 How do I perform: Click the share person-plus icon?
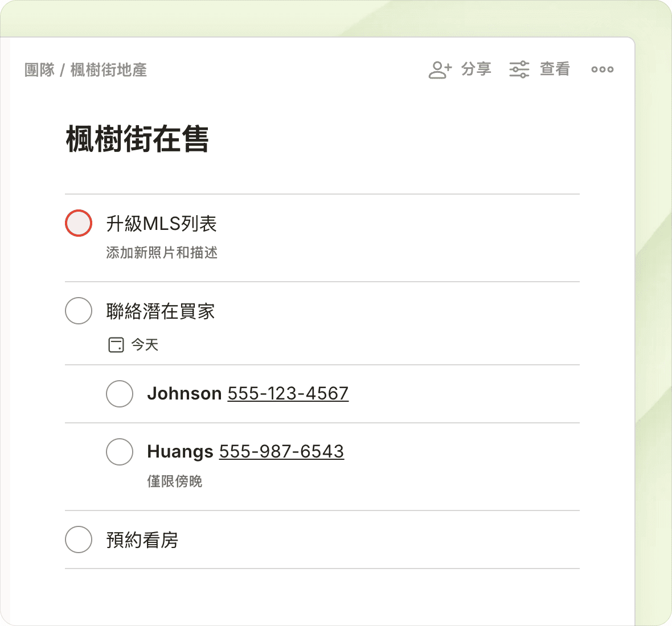(x=440, y=69)
